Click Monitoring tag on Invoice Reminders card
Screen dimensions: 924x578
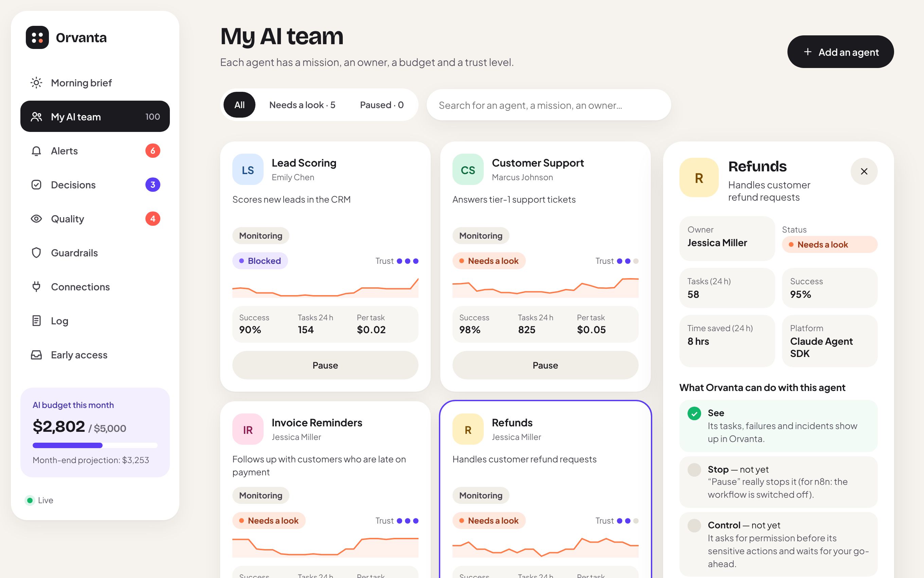(x=261, y=495)
